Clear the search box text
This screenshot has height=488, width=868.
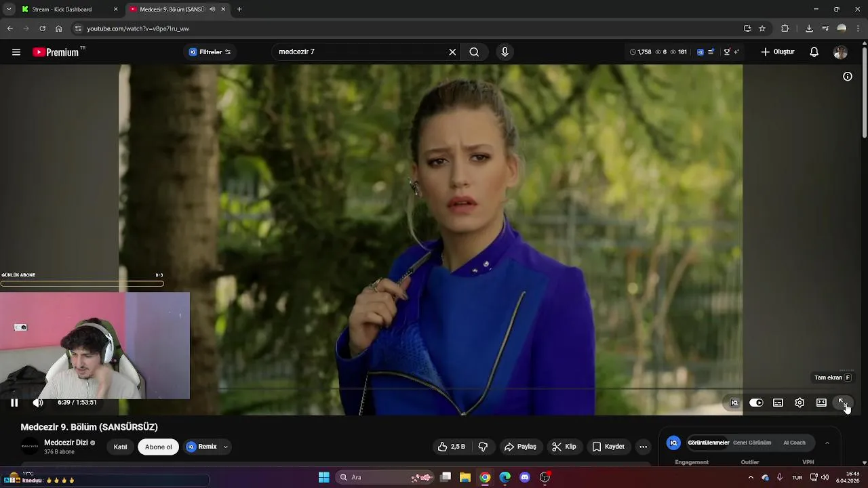pos(452,52)
